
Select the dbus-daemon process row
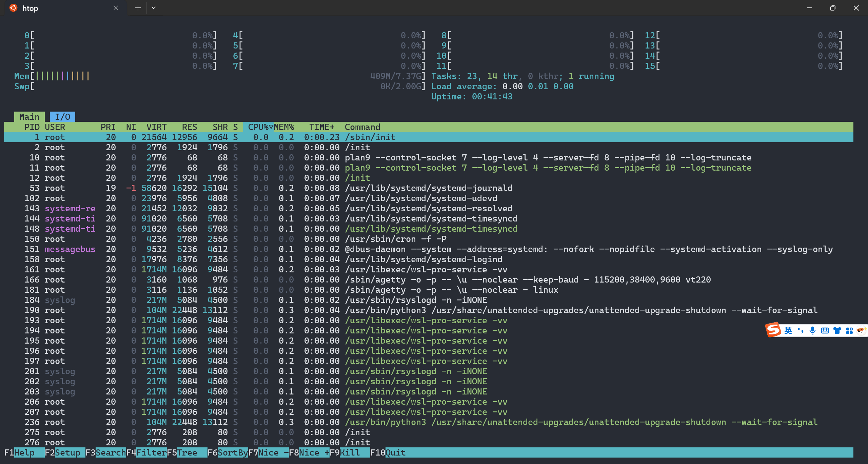(429, 249)
